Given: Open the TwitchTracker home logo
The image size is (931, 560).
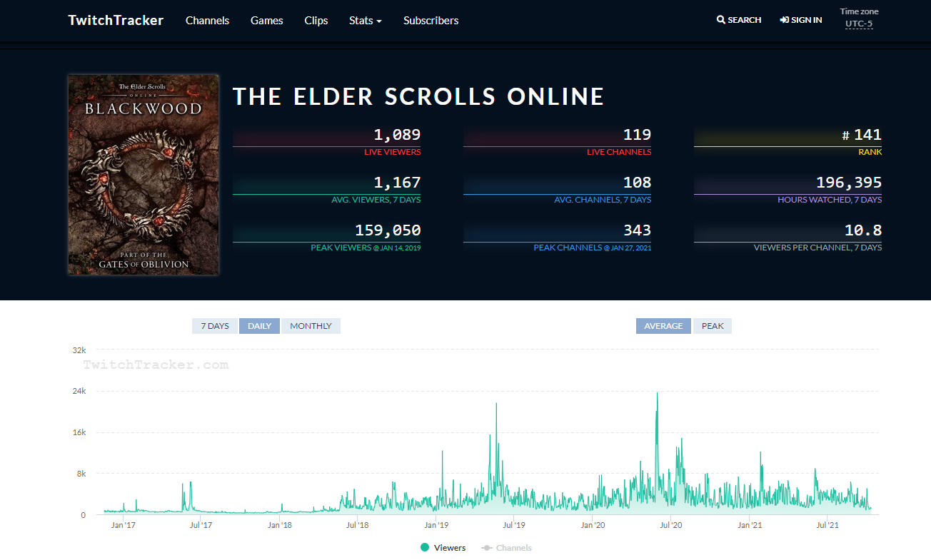Looking at the screenshot, I should pos(116,20).
